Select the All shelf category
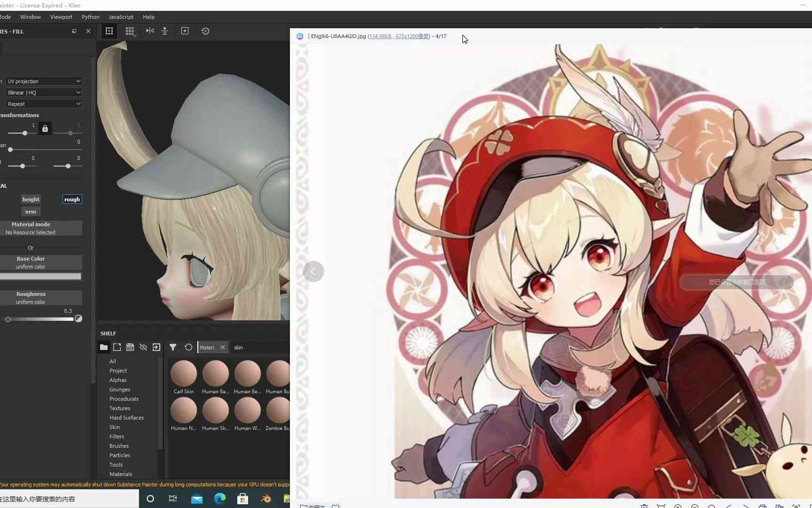812x508 pixels. point(113,361)
